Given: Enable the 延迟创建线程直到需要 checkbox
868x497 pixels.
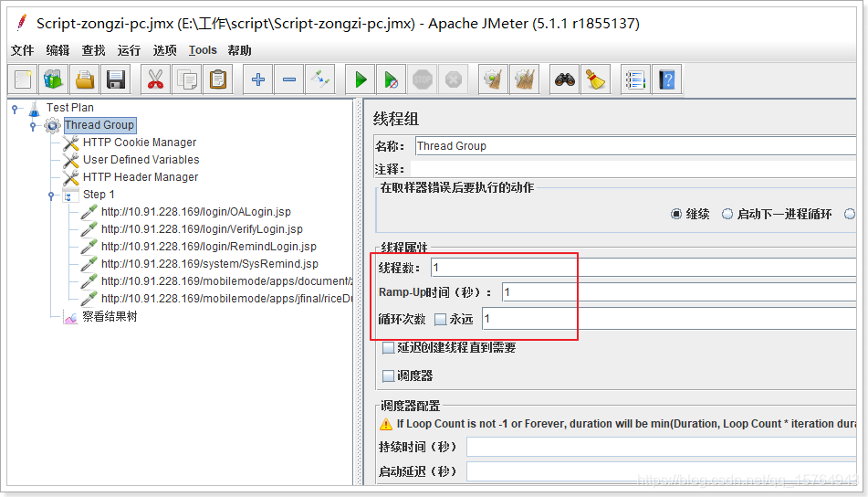Looking at the screenshot, I should tap(389, 348).
